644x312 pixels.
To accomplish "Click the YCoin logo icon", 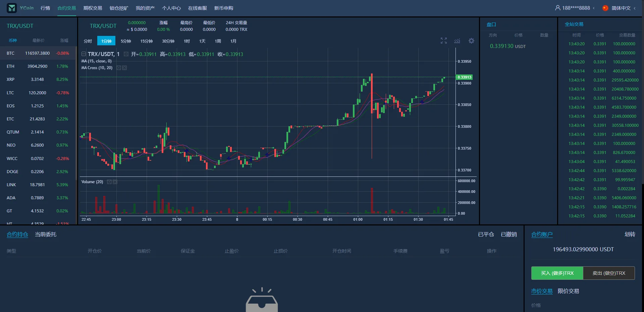I will click(12, 8).
